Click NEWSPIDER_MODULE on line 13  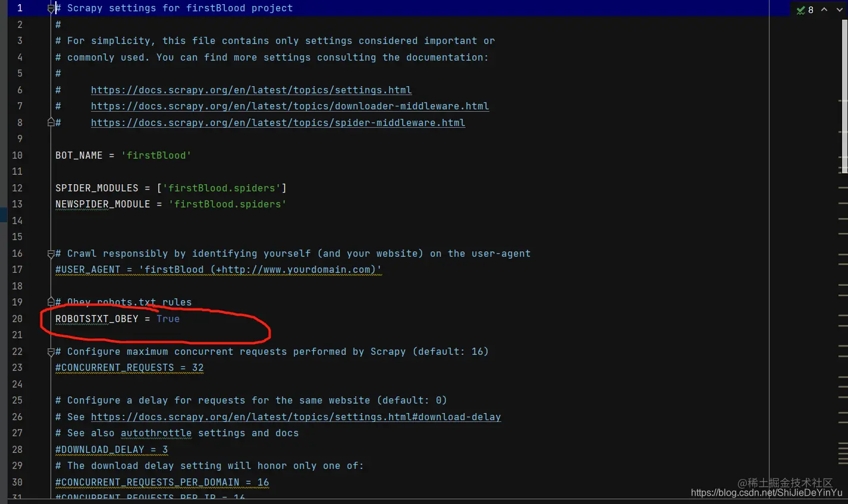pos(103,204)
